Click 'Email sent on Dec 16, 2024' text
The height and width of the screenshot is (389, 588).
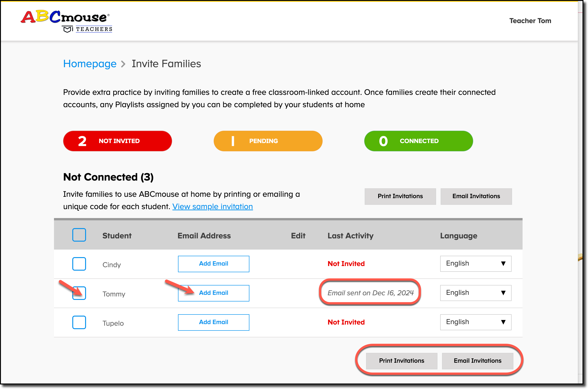pyautogui.click(x=370, y=293)
